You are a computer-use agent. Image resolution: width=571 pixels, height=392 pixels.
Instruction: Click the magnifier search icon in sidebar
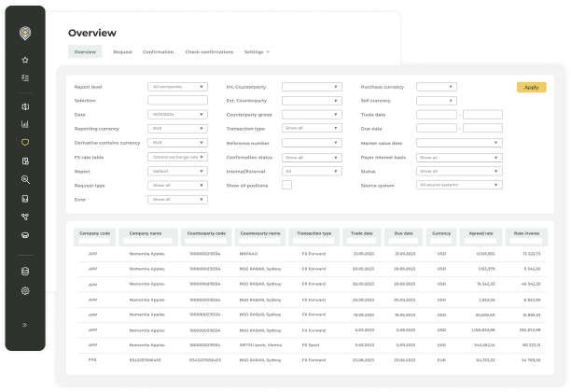[x=25, y=179]
